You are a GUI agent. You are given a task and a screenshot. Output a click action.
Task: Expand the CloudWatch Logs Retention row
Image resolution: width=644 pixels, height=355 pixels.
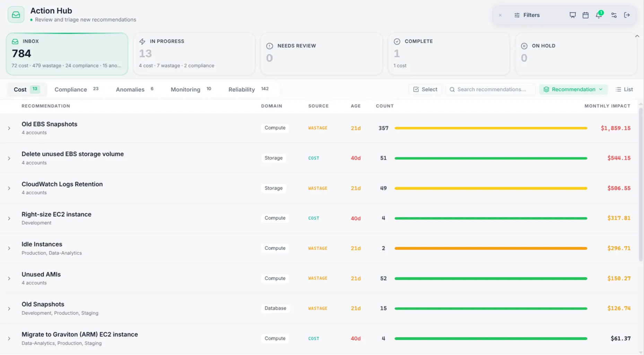[x=9, y=188]
